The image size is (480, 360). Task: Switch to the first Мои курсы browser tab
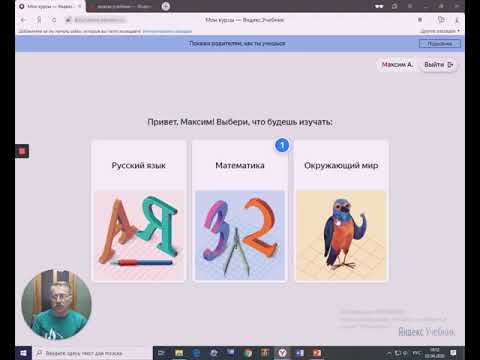tap(50, 6)
